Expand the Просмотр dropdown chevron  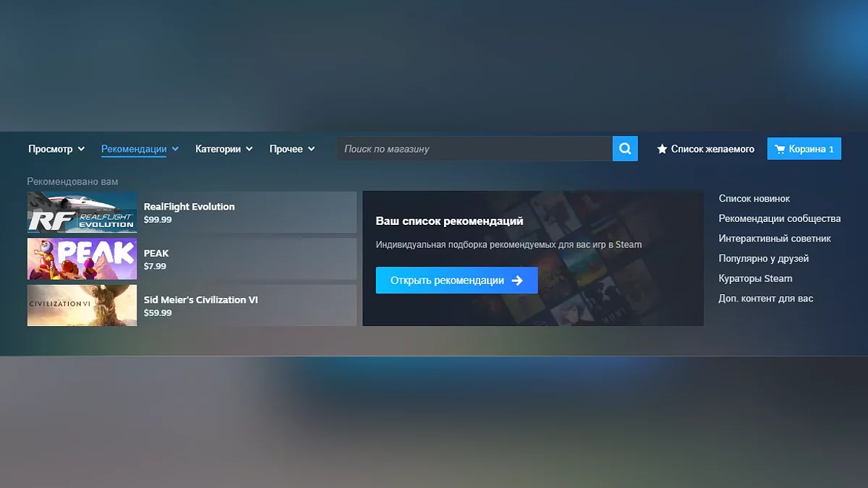coord(81,149)
